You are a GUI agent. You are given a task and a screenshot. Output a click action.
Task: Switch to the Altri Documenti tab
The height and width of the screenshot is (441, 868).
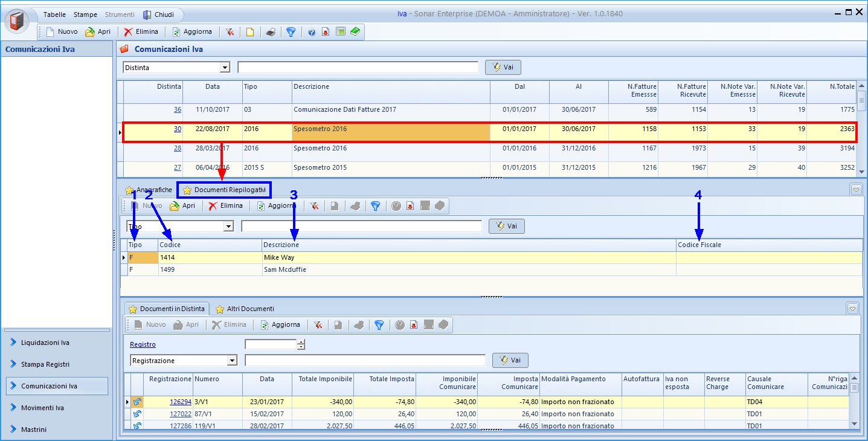click(x=245, y=309)
